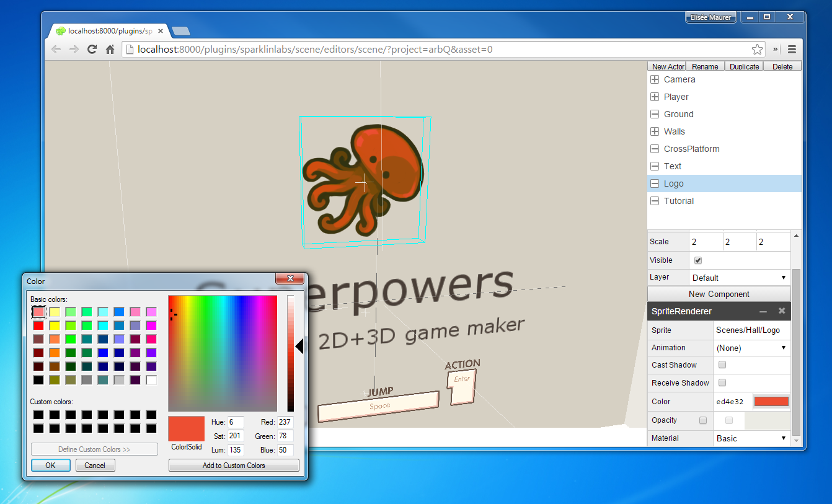Expand the Walls actor node
The image size is (832, 504).
(x=654, y=131)
